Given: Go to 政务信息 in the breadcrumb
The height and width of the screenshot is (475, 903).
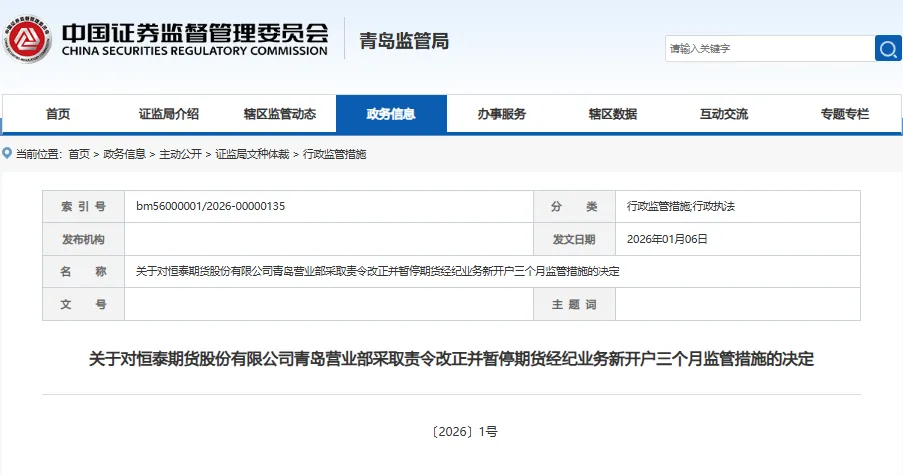Looking at the screenshot, I should click(x=124, y=154).
